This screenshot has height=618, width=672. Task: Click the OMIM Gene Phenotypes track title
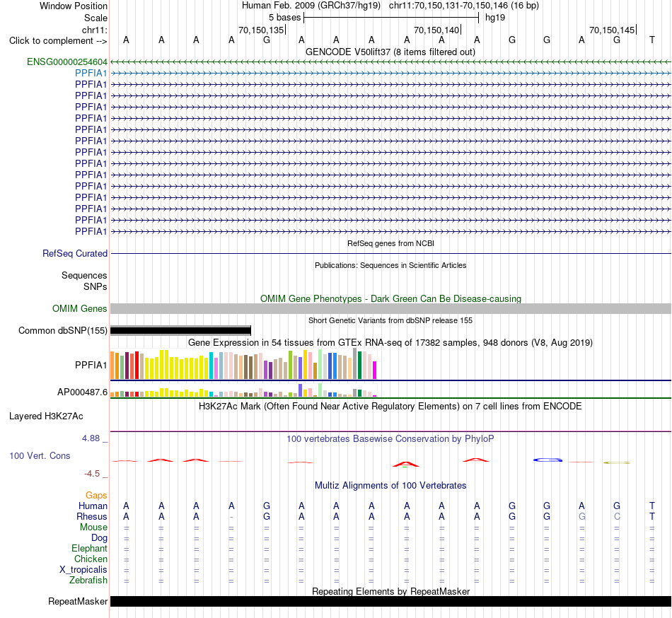pyautogui.click(x=390, y=298)
